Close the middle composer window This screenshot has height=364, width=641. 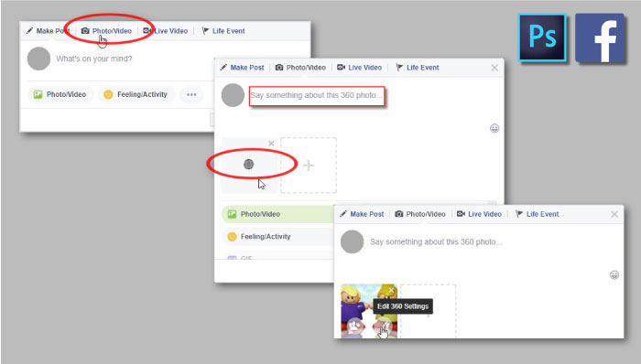[494, 68]
